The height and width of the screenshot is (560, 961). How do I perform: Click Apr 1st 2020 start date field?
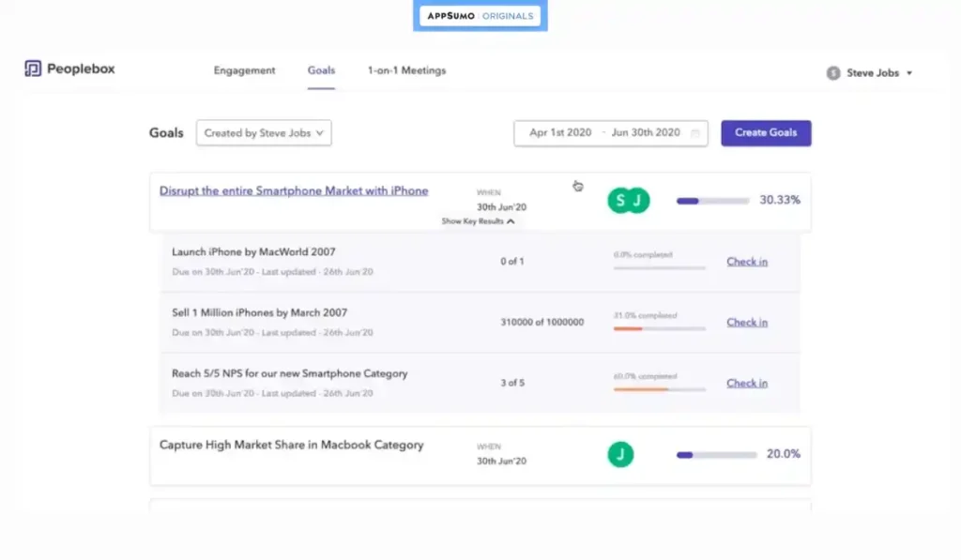[x=560, y=133]
